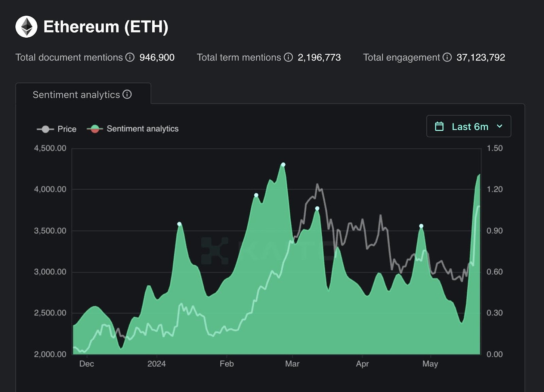
Task: Click the May x-axis label
Action: pos(430,364)
